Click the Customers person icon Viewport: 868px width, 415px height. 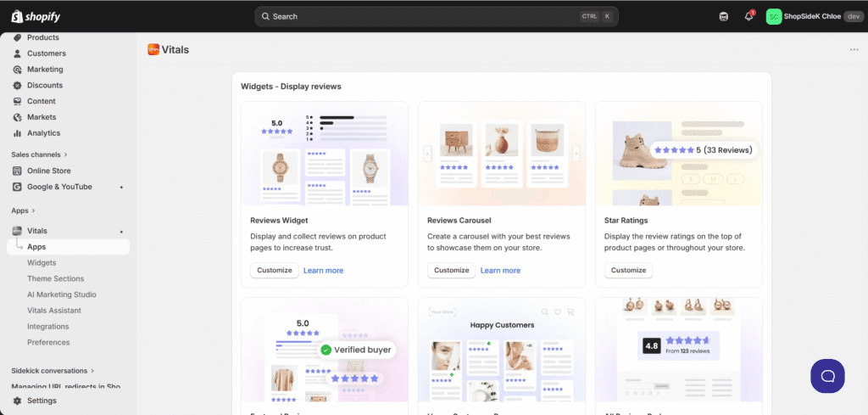tap(17, 53)
